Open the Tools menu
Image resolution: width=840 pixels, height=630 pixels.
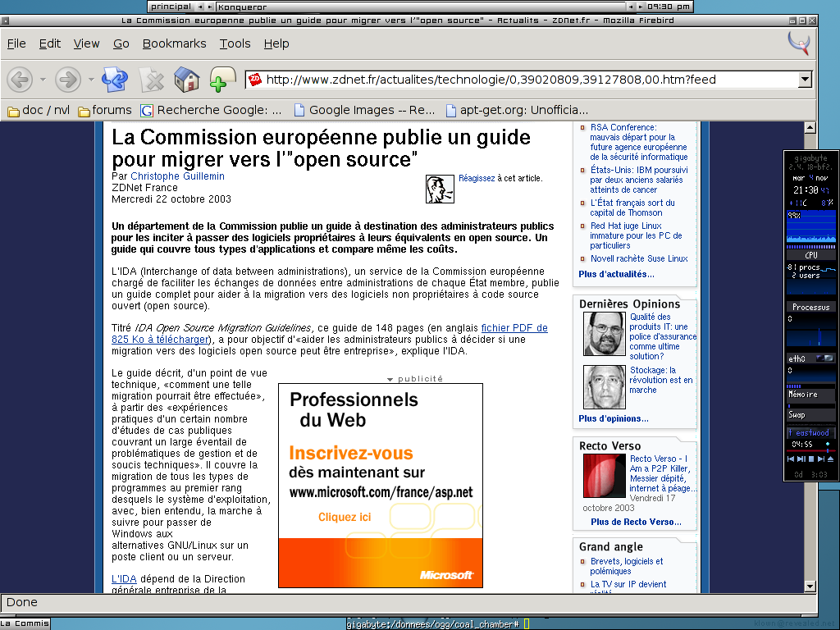click(235, 44)
